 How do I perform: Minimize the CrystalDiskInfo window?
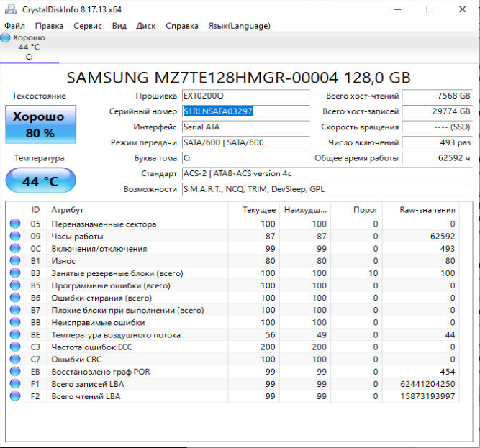[x=397, y=9]
